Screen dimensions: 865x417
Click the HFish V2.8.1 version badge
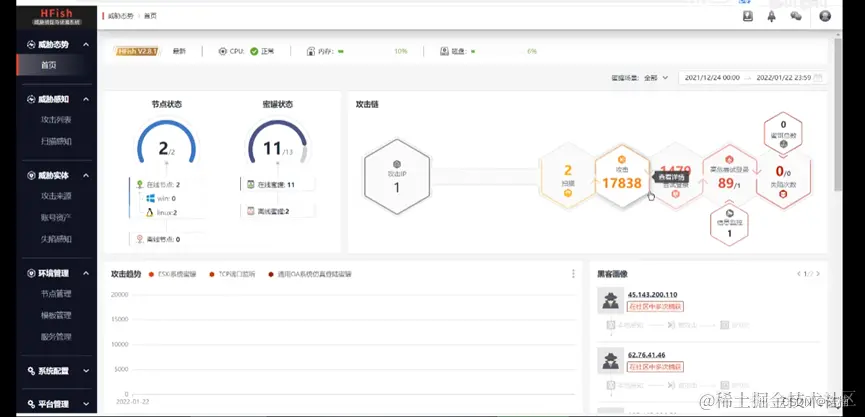[138, 51]
